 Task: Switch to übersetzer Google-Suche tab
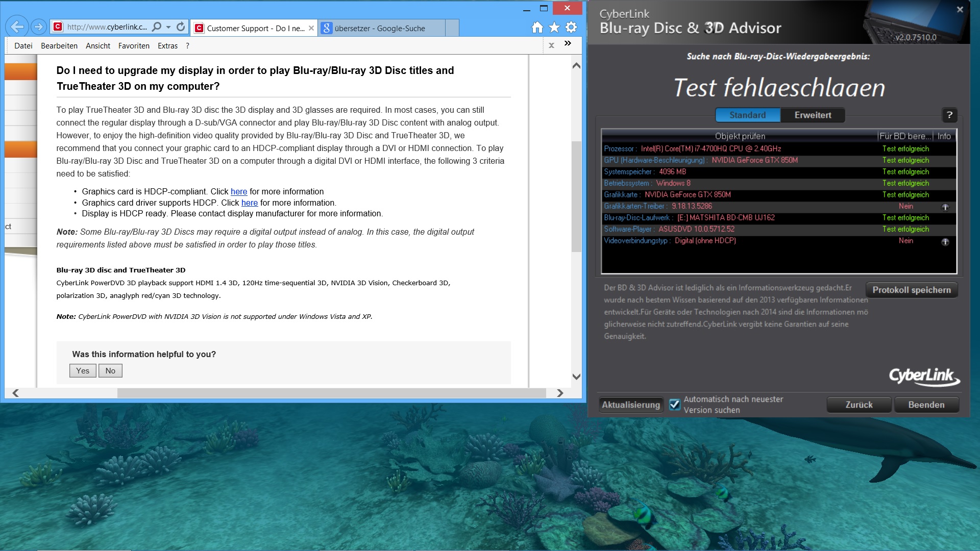tap(380, 29)
